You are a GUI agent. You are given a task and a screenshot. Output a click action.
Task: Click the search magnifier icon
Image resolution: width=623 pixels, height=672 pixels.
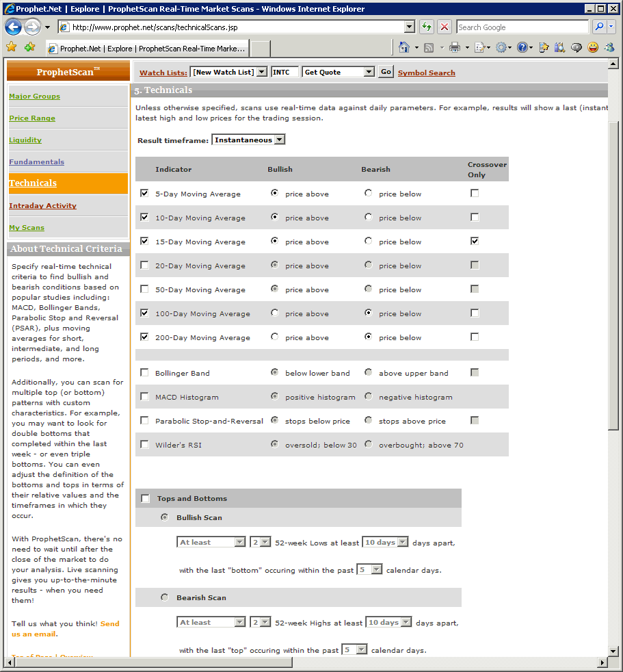599,27
